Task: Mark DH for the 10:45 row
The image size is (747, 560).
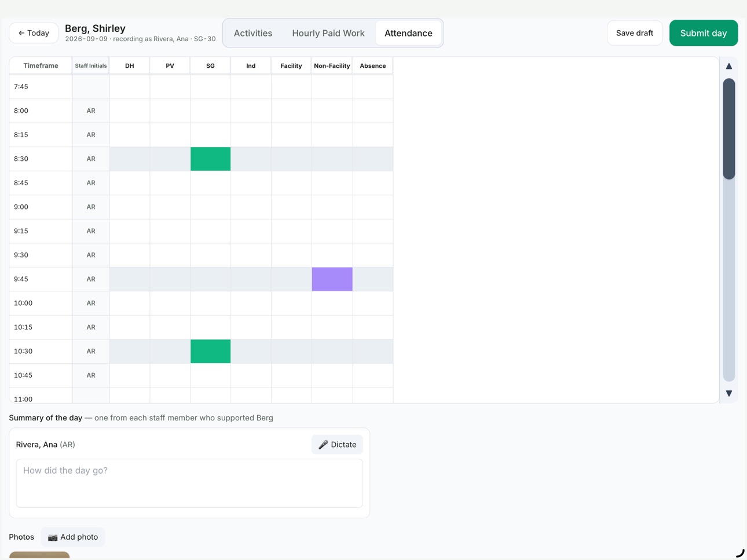Action: click(x=130, y=375)
